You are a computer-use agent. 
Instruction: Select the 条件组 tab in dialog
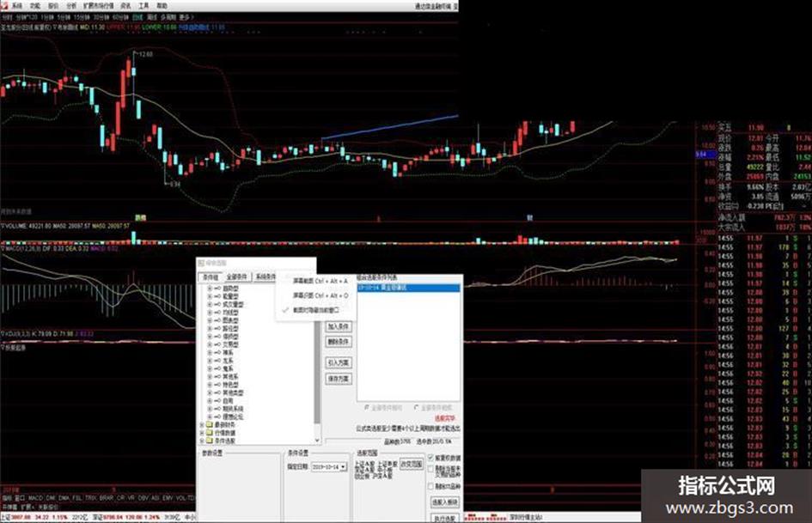point(211,277)
